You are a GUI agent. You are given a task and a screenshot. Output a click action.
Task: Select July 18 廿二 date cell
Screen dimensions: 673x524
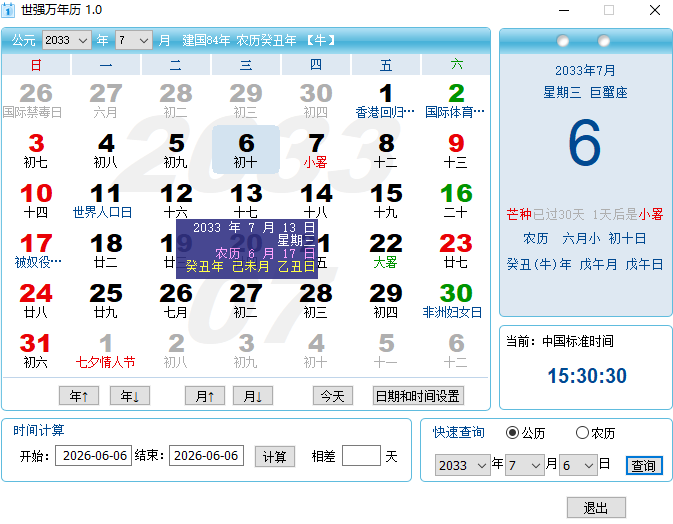pyautogui.click(x=106, y=250)
